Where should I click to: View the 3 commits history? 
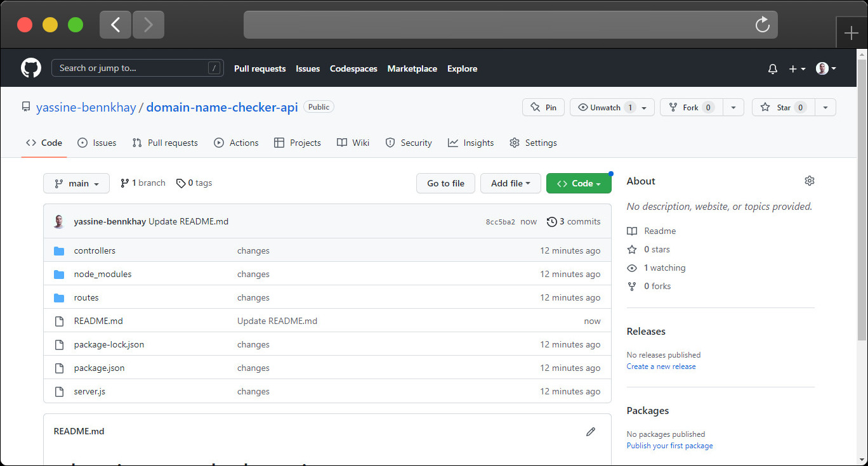[x=574, y=221]
